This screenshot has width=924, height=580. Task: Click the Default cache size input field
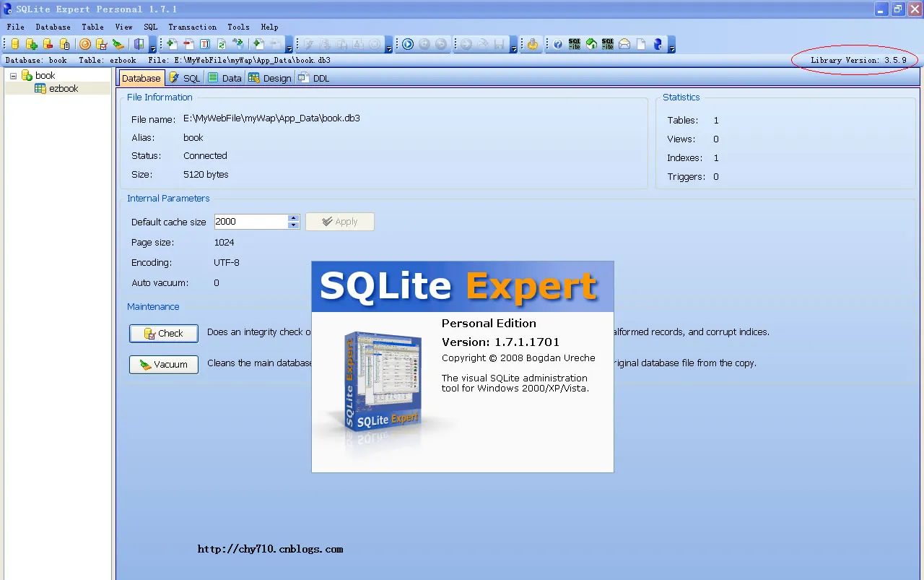[251, 222]
